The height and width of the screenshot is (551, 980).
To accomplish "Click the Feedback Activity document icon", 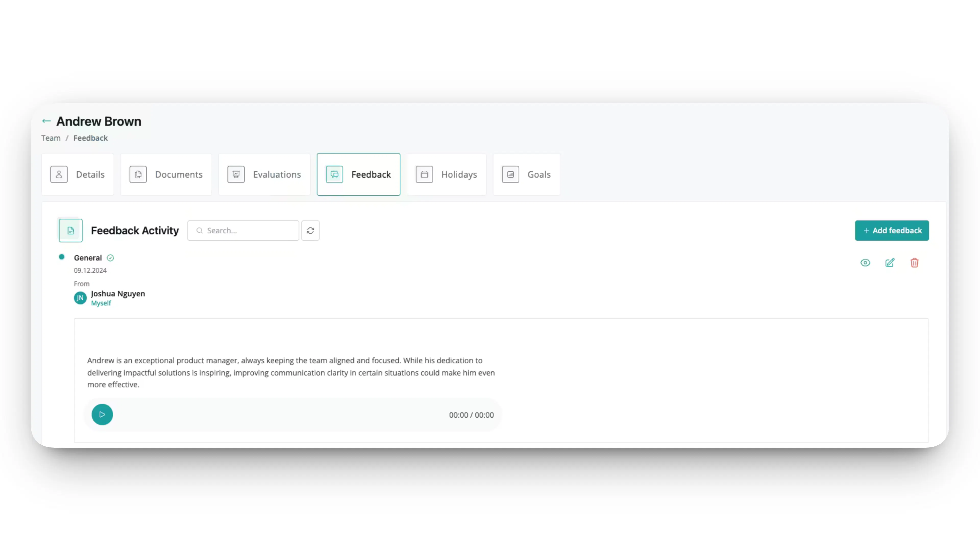I will 70,230.
